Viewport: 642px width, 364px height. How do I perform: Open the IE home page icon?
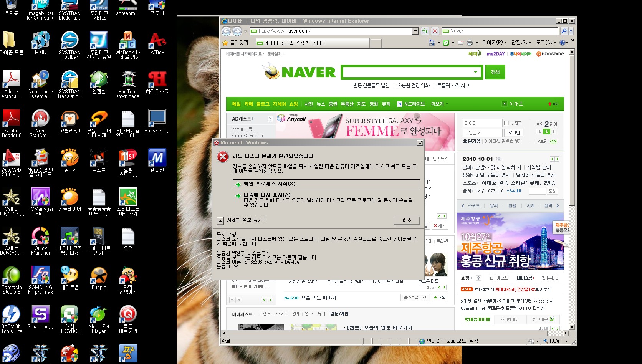(x=432, y=43)
